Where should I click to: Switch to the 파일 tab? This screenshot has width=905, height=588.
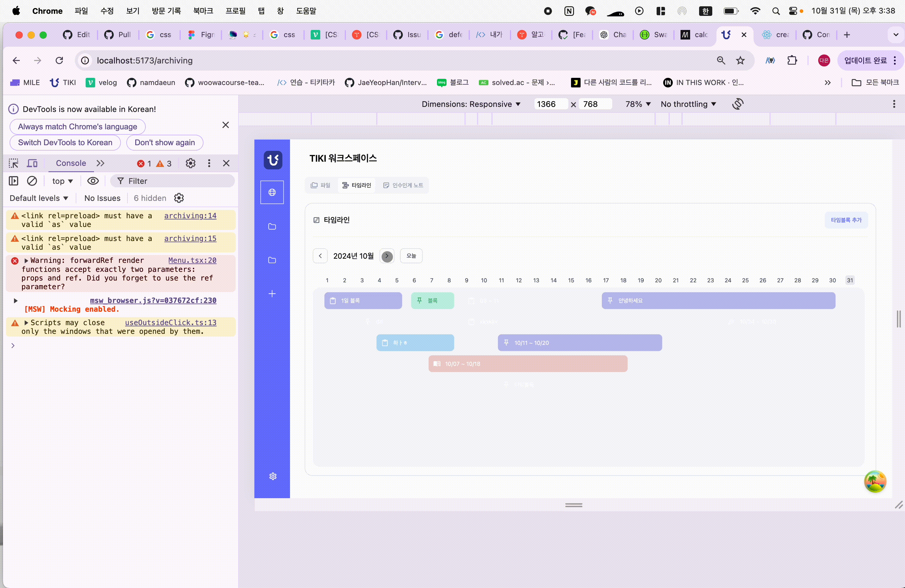click(x=321, y=185)
